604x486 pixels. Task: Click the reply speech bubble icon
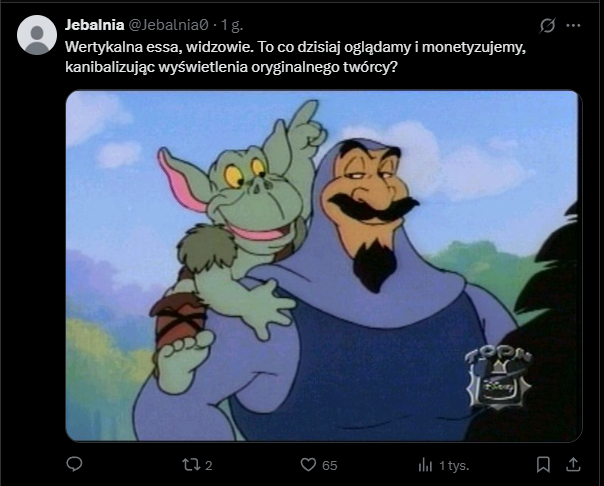[x=74, y=464]
